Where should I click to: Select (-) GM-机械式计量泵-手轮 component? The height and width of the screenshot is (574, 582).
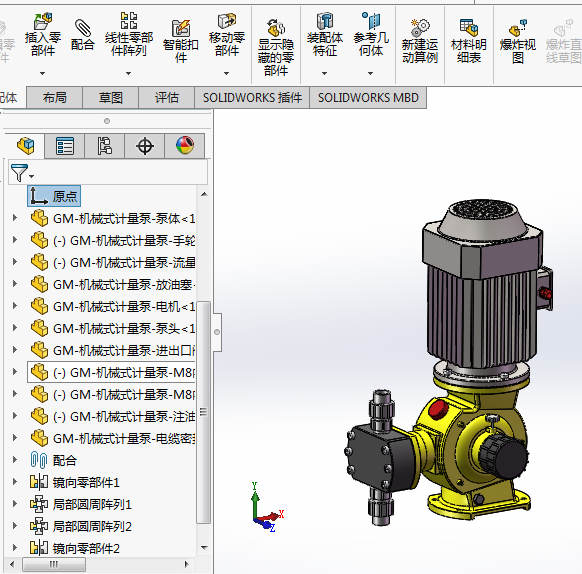113,241
